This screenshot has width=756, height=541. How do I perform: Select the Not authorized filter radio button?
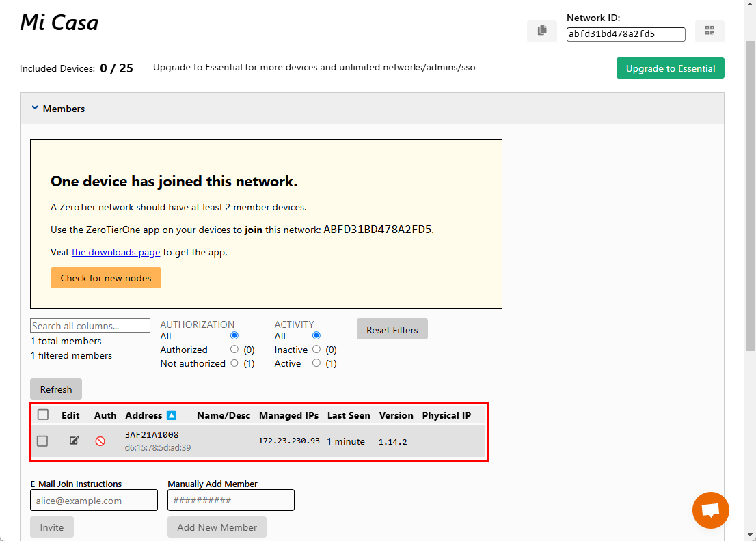click(234, 363)
